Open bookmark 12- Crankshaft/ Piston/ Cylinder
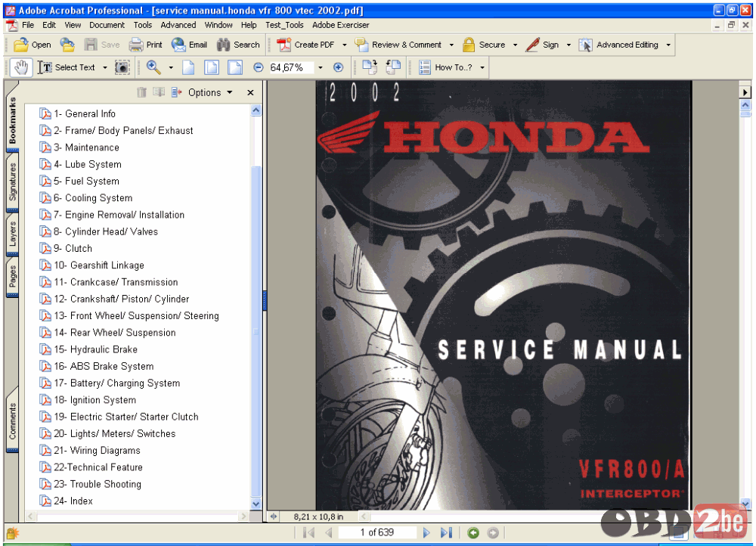The width and height of the screenshot is (756, 546). [121, 299]
